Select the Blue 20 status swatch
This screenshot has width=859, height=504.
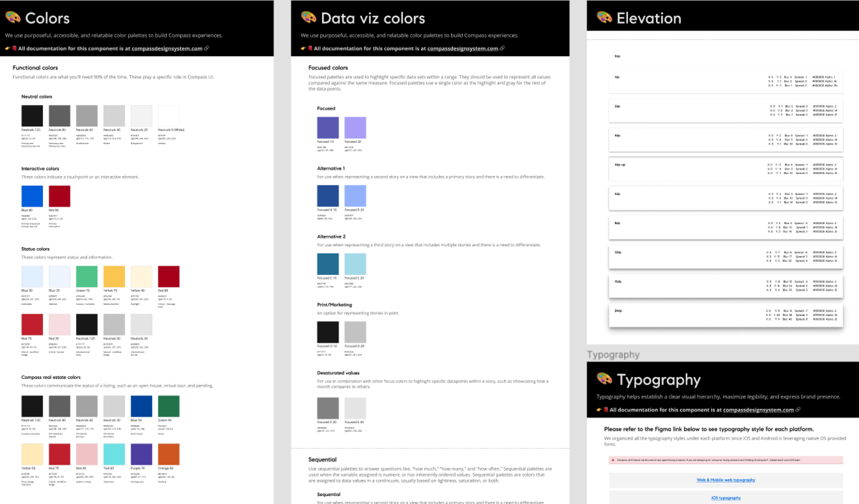(x=59, y=276)
